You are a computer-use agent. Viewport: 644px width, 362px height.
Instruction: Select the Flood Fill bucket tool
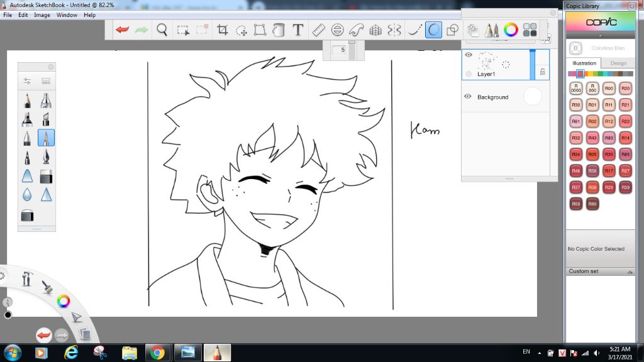click(279, 30)
